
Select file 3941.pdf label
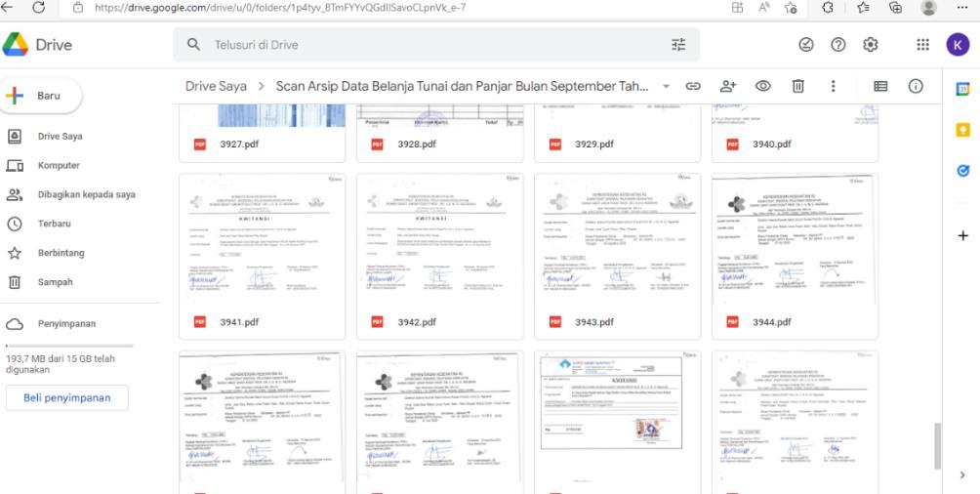(x=239, y=322)
